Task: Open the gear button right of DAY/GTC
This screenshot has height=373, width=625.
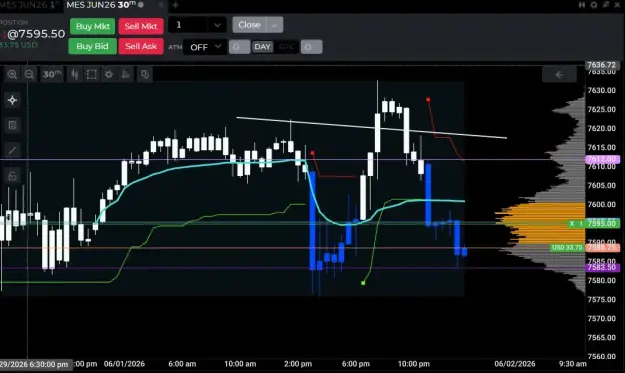Action: tap(311, 47)
